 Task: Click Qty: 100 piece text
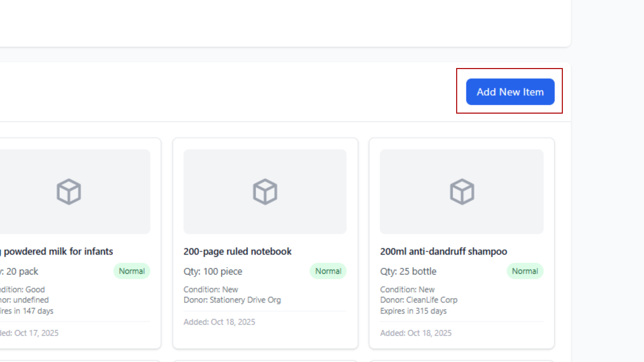[x=213, y=271]
